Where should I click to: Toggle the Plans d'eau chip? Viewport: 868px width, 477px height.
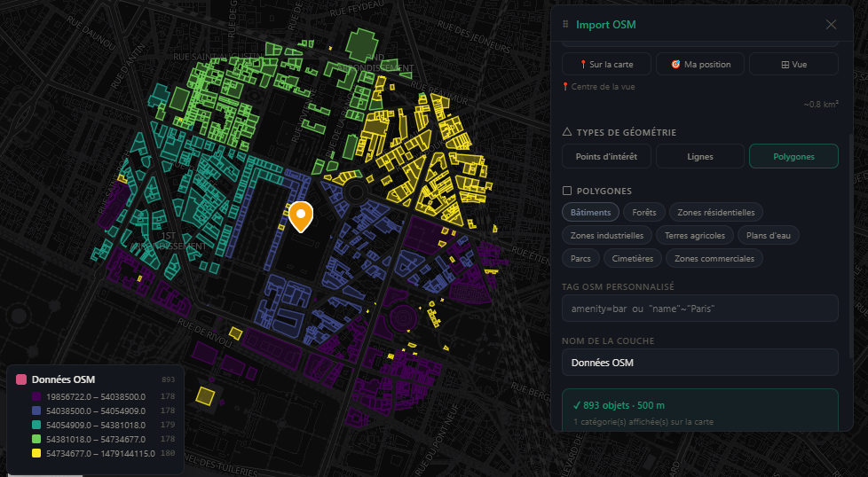point(769,236)
